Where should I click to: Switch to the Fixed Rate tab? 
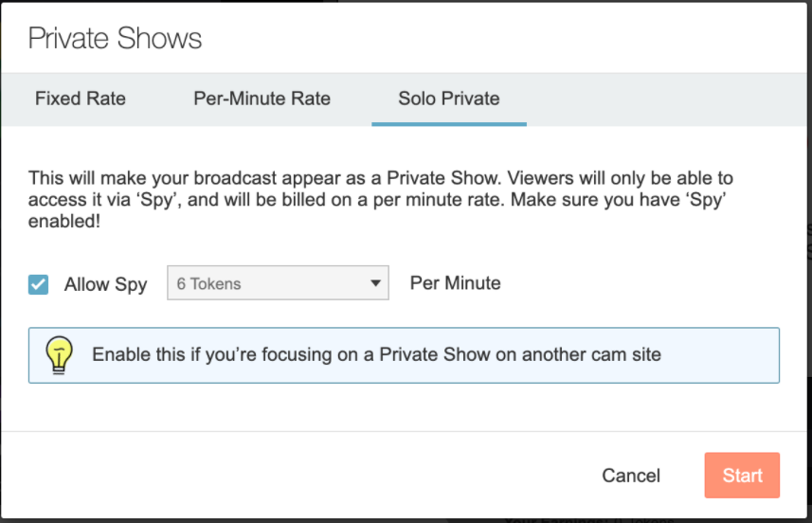point(81,99)
